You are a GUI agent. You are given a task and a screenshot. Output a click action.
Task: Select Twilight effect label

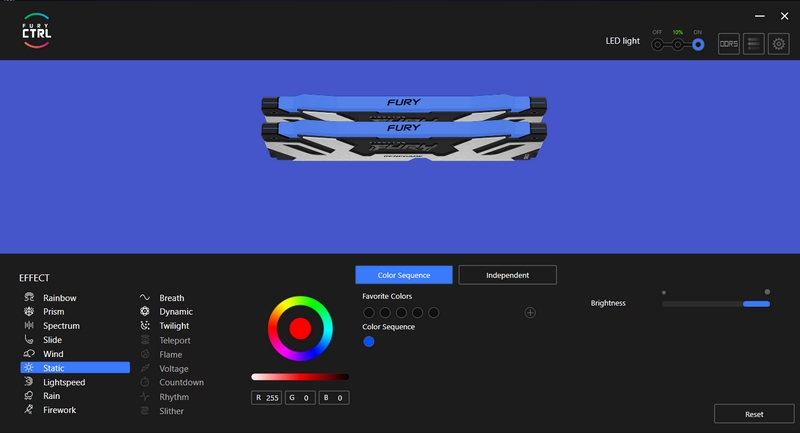tap(174, 326)
